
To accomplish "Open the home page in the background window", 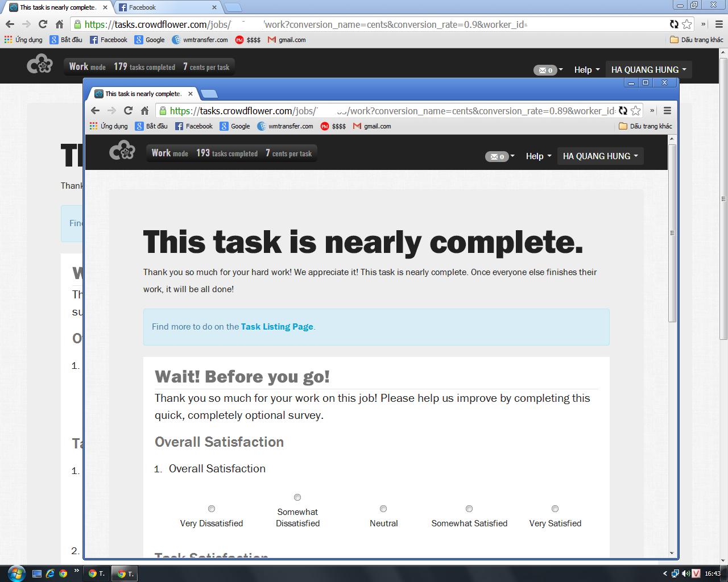I will pos(59,24).
